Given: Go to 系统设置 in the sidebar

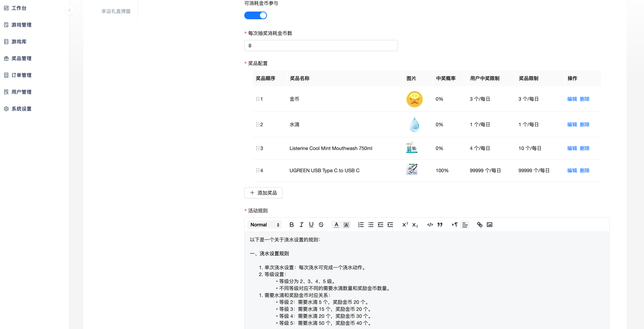Looking at the screenshot, I should pos(21,109).
